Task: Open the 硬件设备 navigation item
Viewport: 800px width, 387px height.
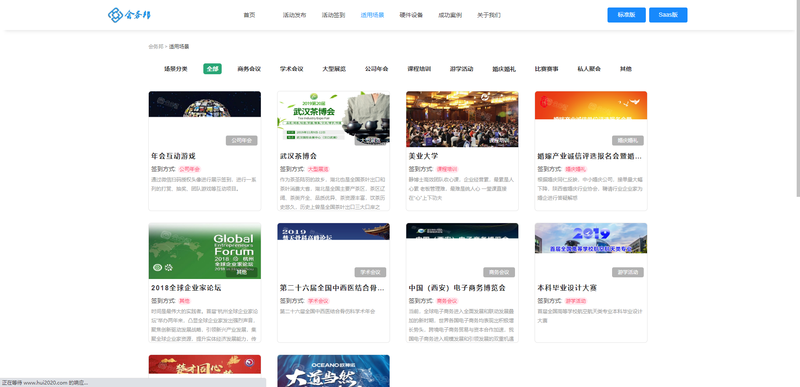Action: (x=411, y=15)
